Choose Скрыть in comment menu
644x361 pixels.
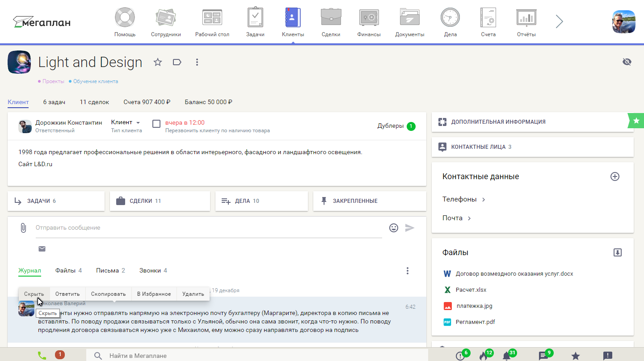point(34,294)
